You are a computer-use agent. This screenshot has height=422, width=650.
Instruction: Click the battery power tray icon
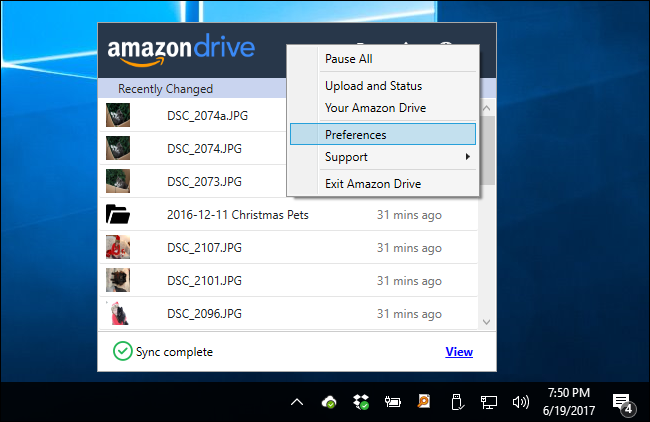coord(392,402)
